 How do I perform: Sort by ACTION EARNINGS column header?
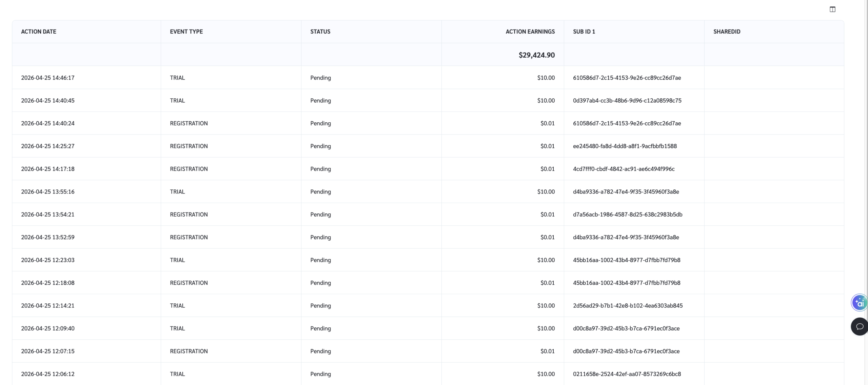click(530, 32)
